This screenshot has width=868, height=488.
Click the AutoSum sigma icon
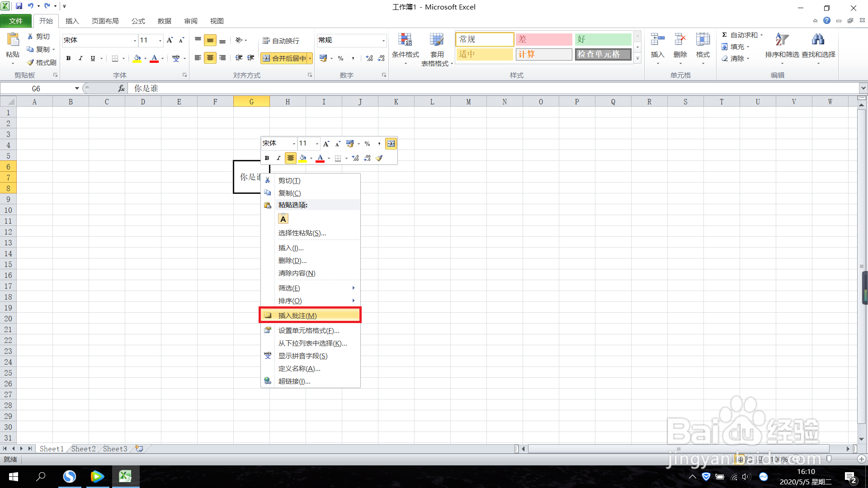click(x=724, y=35)
